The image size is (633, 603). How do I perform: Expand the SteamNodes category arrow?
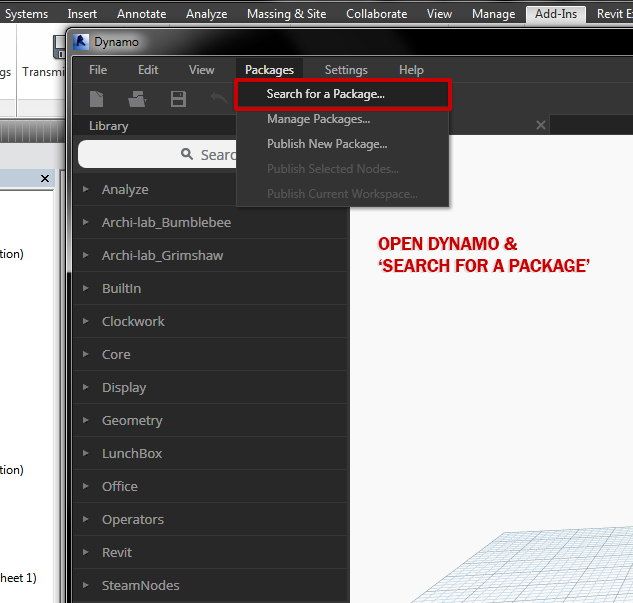[x=86, y=585]
